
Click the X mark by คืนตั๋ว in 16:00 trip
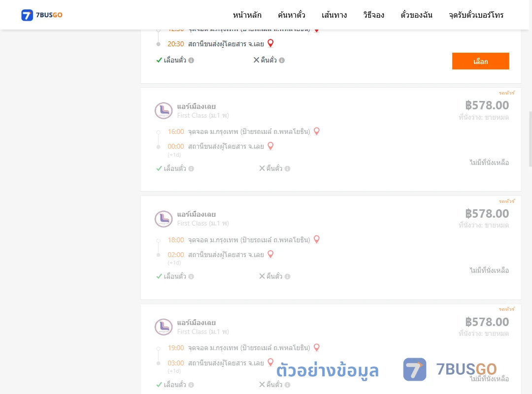[262, 168]
